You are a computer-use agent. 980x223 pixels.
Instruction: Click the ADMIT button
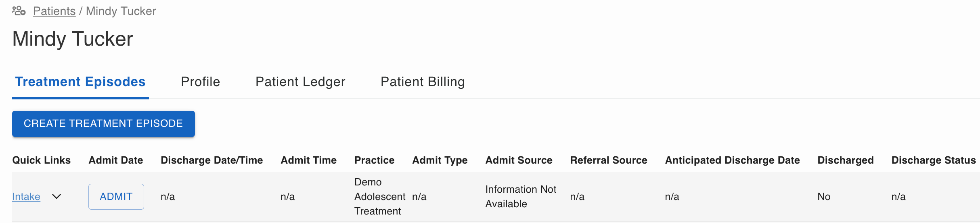click(x=116, y=197)
